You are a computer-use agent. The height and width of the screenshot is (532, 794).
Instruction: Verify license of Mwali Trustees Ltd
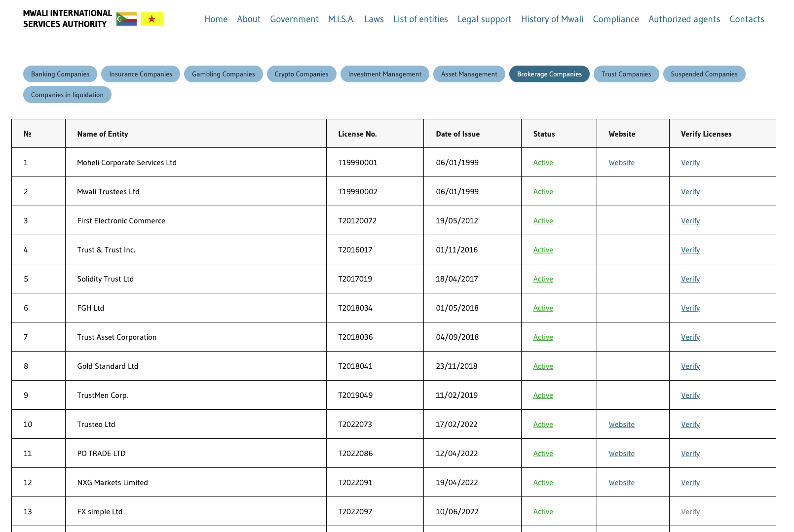(x=690, y=192)
